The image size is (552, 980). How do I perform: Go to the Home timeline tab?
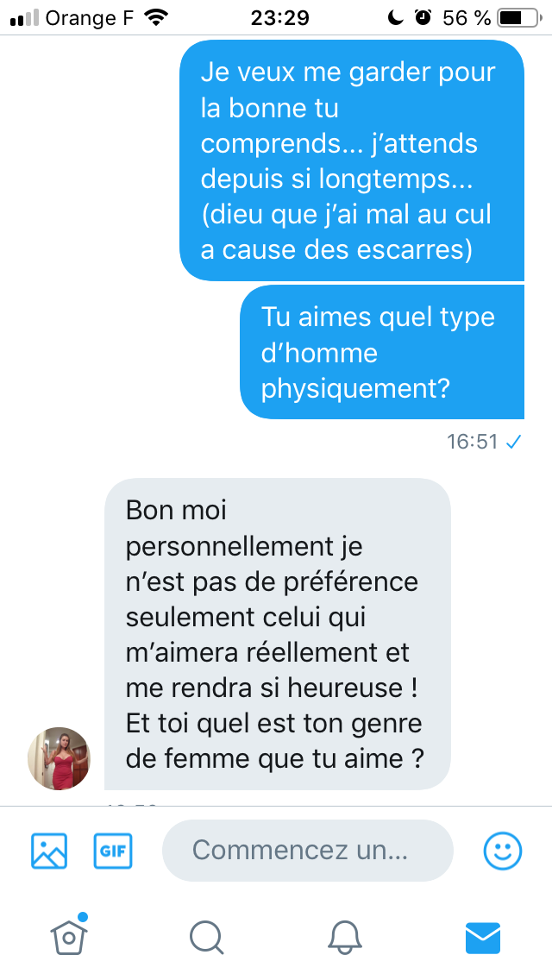pyautogui.click(x=69, y=936)
